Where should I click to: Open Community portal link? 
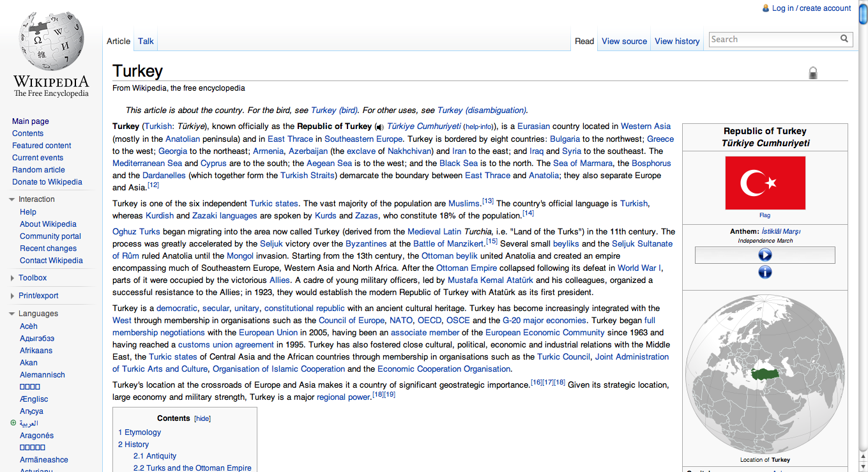[x=50, y=236]
